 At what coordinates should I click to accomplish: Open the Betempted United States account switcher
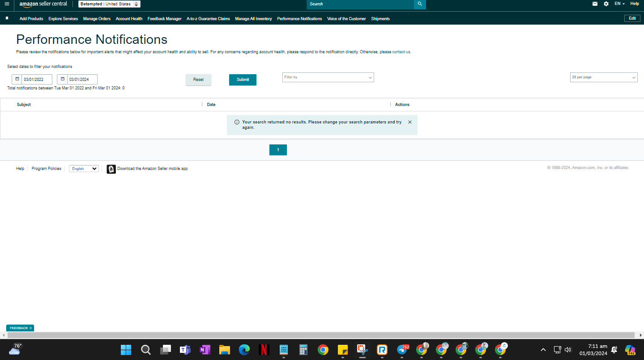[x=110, y=4]
